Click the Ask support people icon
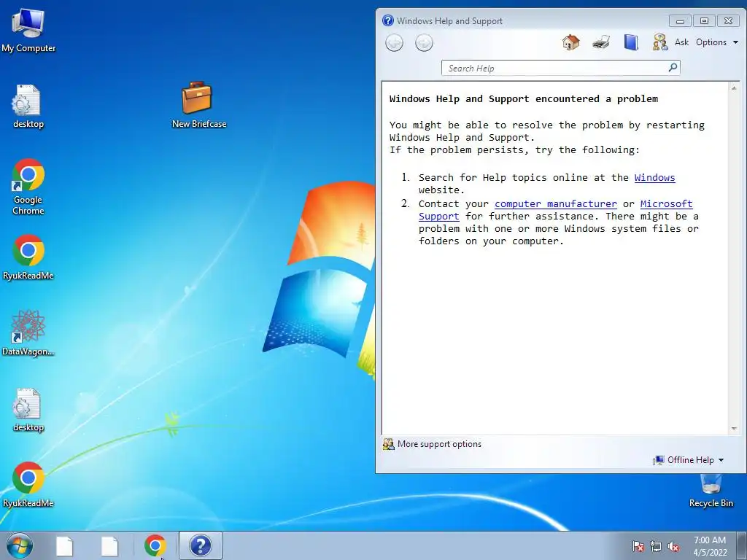 tap(659, 42)
